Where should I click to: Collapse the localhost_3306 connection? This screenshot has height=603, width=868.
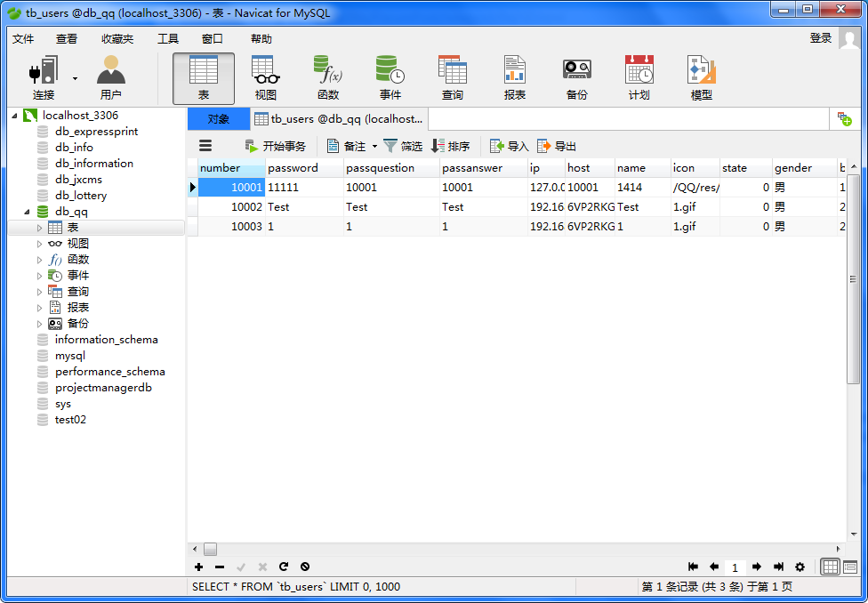click(x=15, y=116)
